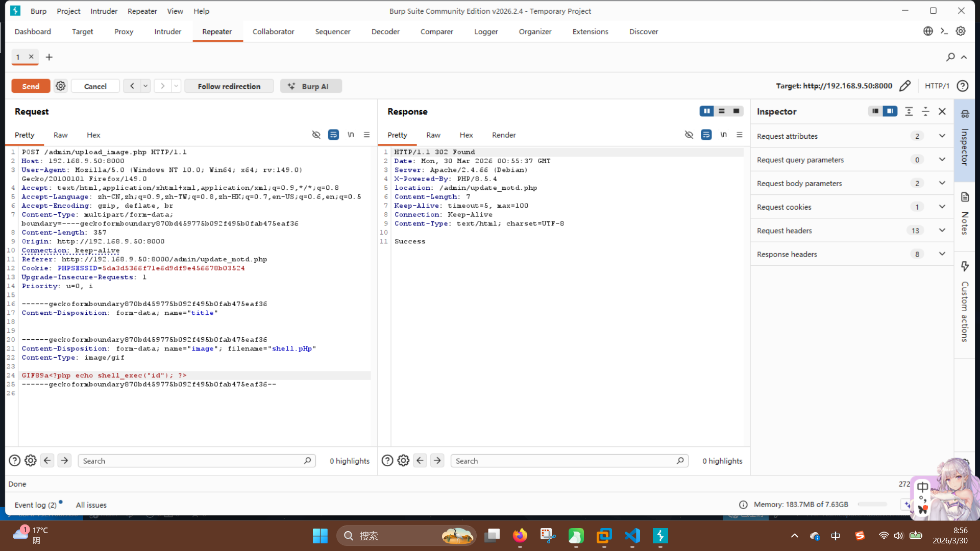This screenshot has height=551, width=980.
Task: Click the edit target pencil icon
Action: [x=904, y=86]
